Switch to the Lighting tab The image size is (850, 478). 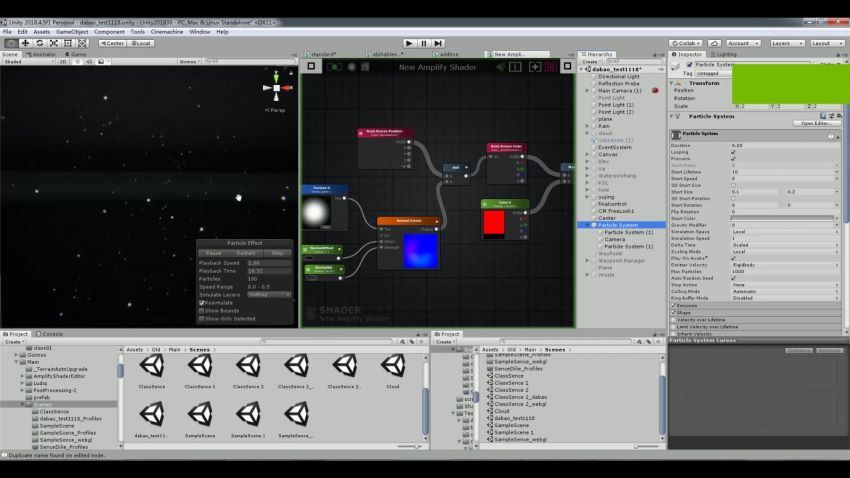[x=724, y=54]
